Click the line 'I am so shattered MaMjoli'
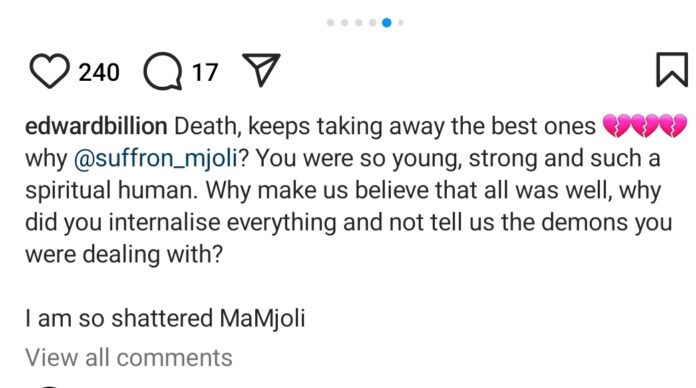Viewport: 696px width, 388px height. [165, 319]
